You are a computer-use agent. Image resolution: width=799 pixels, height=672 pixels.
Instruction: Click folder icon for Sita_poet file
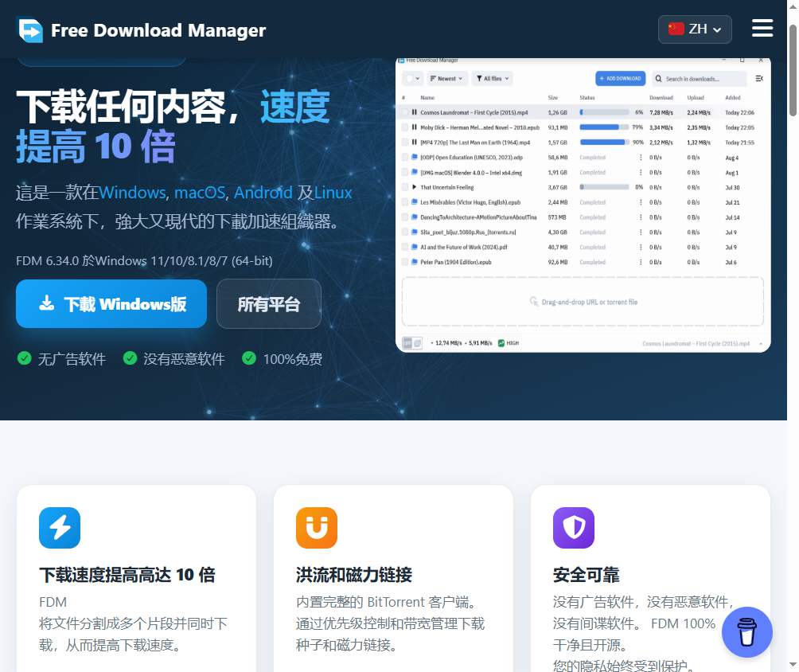pos(415,232)
